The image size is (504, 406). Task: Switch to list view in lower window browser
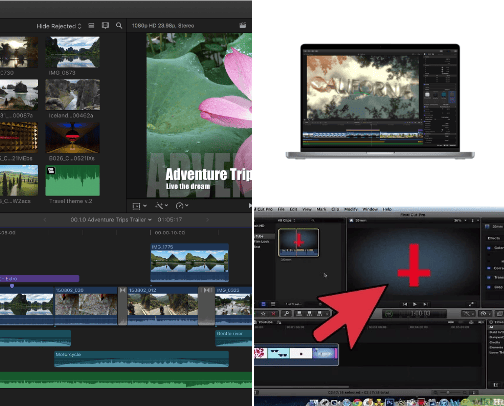point(273,304)
